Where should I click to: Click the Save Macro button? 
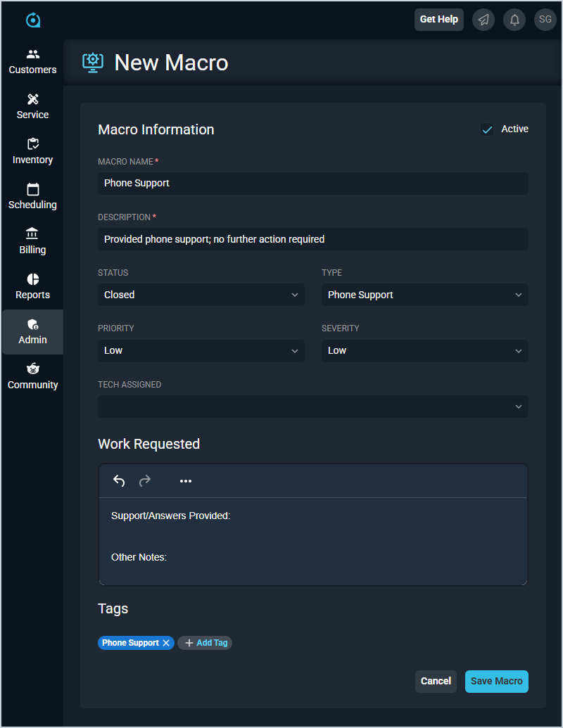pos(496,681)
